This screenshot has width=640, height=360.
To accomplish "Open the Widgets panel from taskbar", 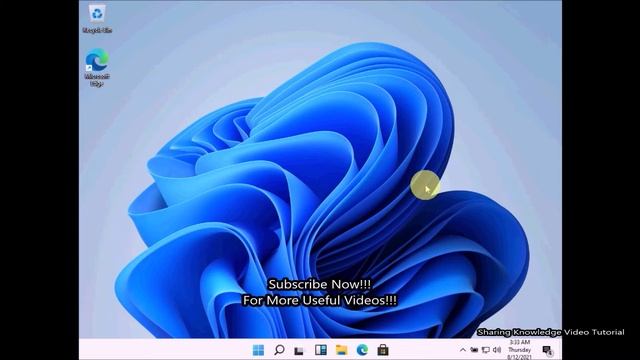I will 321,350.
